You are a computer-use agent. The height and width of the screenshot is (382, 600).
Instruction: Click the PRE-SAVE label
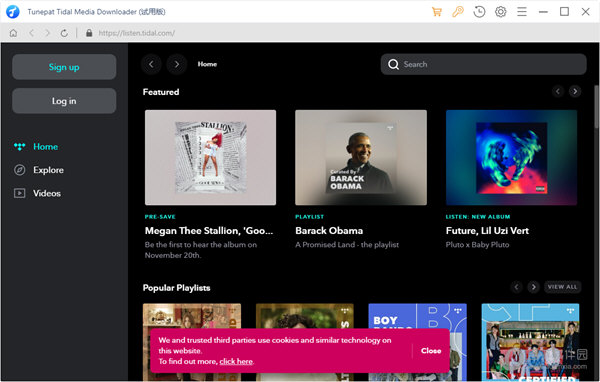point(160,217)
